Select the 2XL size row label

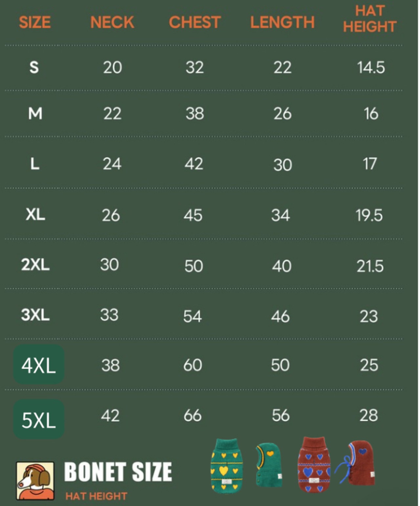click(x=35, y=264)
